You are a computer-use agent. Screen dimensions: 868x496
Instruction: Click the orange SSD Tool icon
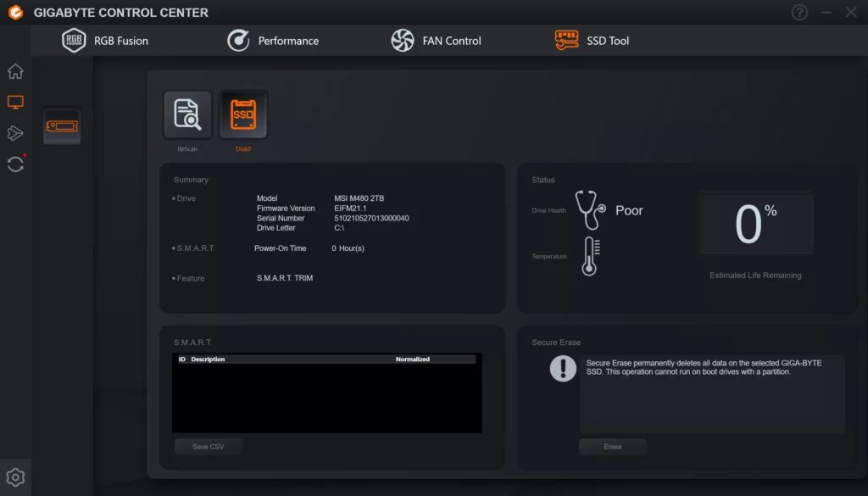566,41
